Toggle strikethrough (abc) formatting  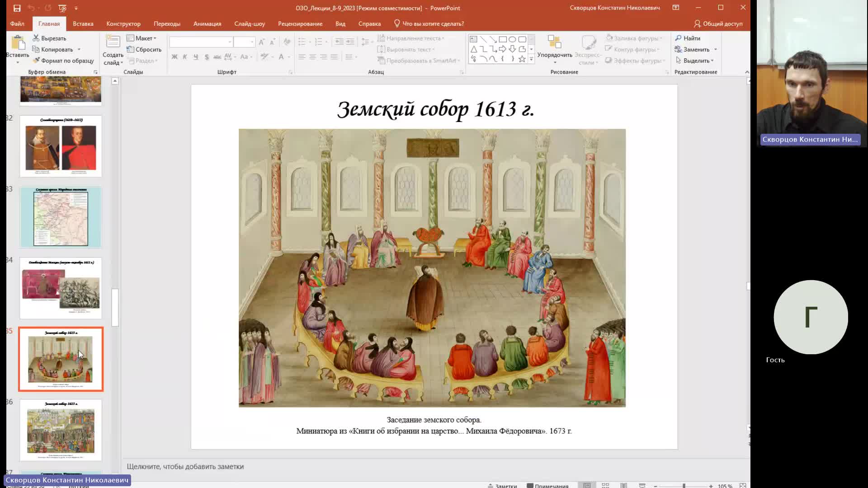pyautogui.click(x=217, y=57)
